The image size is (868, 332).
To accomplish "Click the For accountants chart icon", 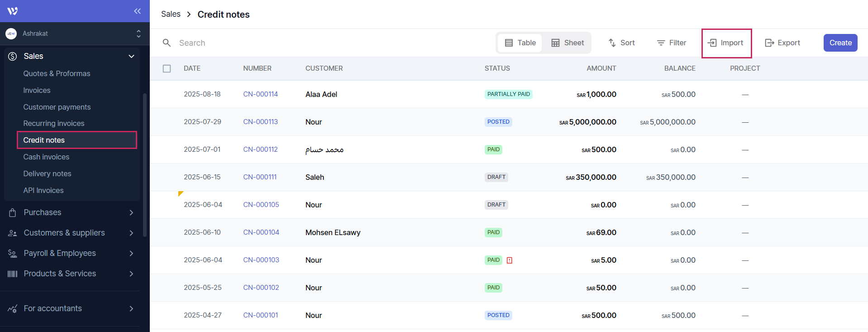I will (13, 308).
